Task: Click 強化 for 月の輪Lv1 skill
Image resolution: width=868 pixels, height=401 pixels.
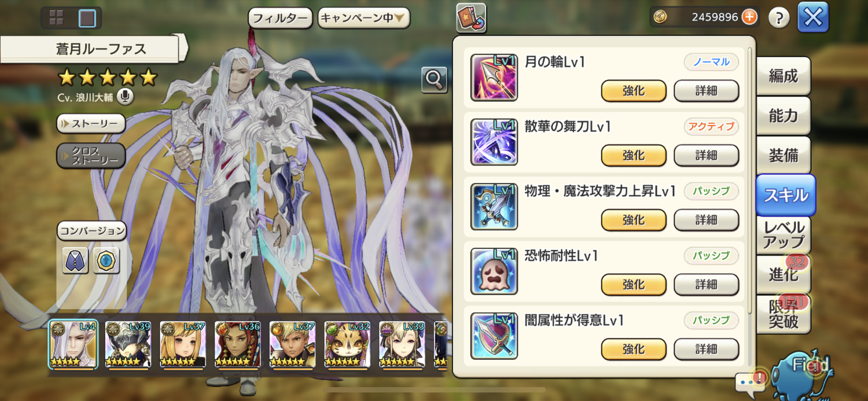Action: click(634, 91)
